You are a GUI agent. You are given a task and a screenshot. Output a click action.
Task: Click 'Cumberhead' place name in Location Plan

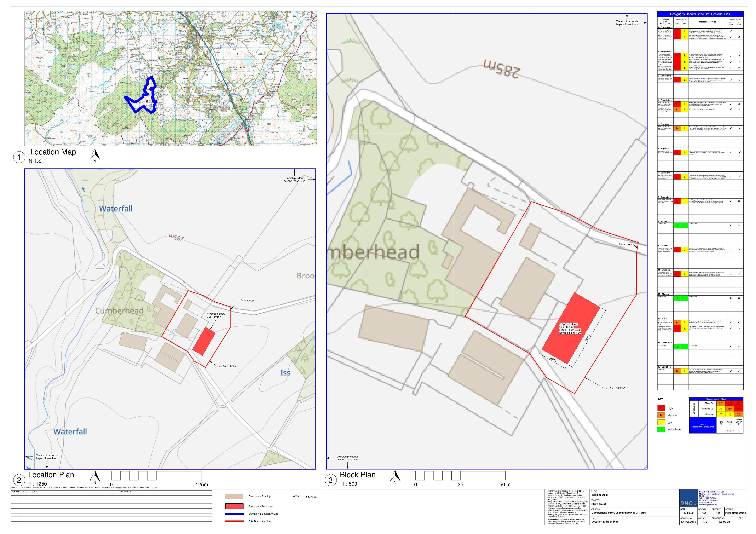(x=119, y=311)
